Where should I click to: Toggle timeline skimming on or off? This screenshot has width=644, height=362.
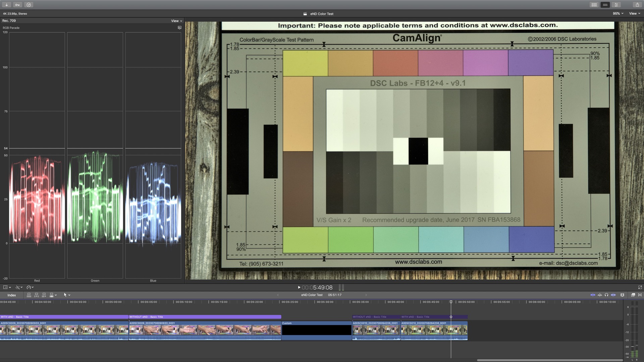(593, 295)
